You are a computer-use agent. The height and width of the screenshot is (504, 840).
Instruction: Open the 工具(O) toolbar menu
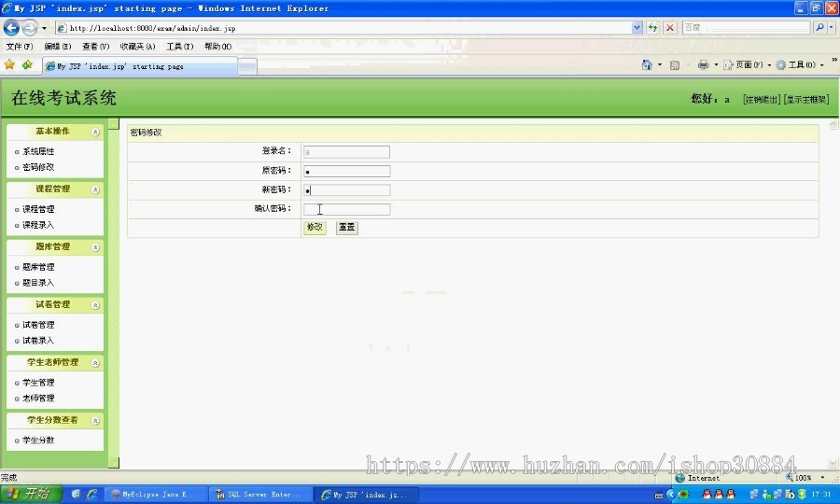coord(799,64)
